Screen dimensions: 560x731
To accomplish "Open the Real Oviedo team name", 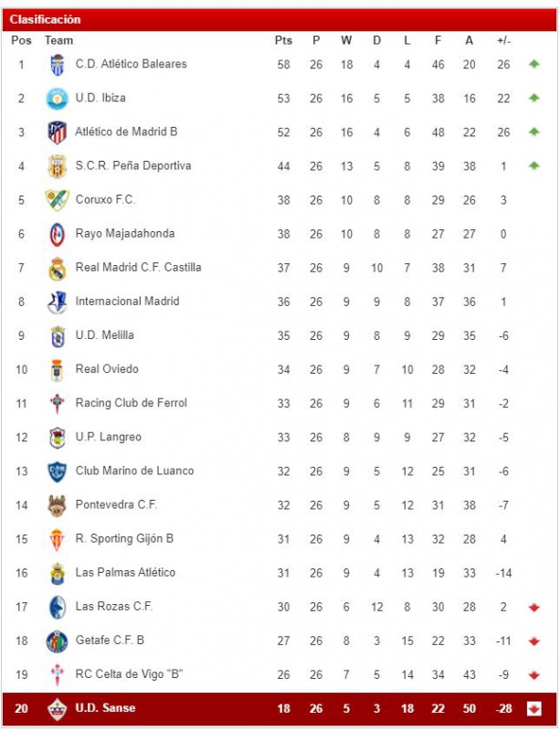I will 107,369.
